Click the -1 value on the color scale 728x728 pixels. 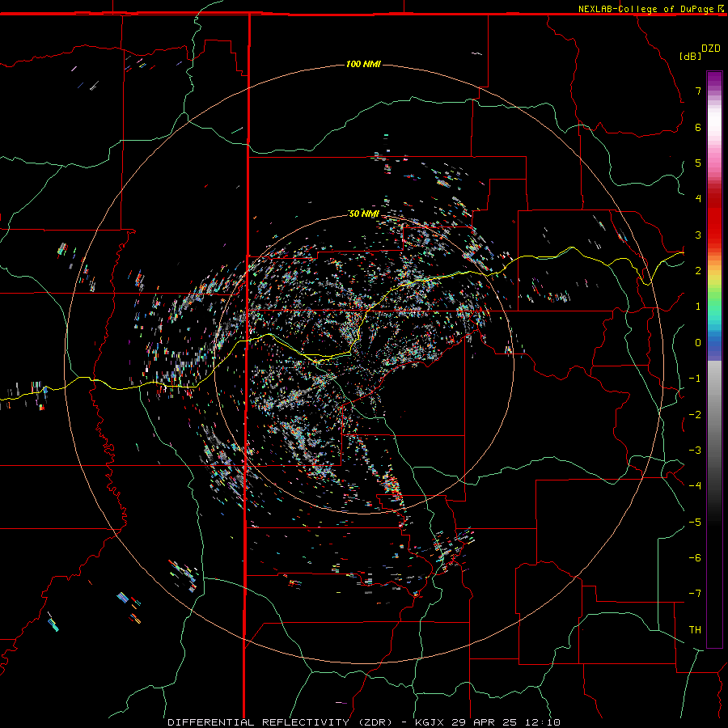(x=695, y=379)
